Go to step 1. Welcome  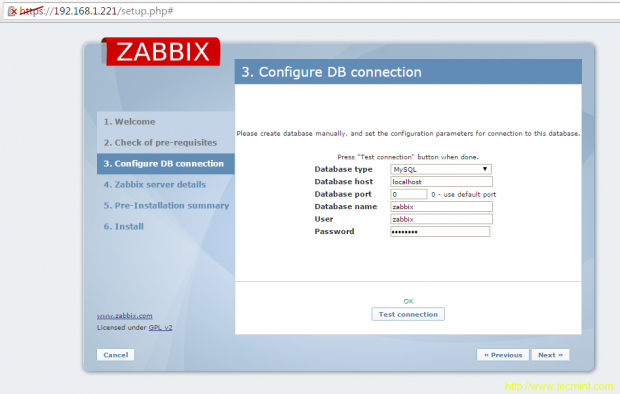pos(129,122)
